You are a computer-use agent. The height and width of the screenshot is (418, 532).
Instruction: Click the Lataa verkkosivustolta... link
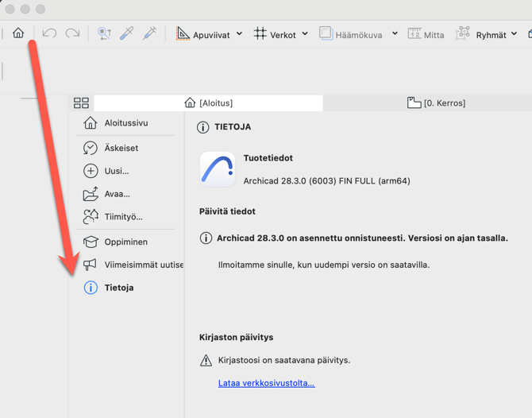(266, 383)
